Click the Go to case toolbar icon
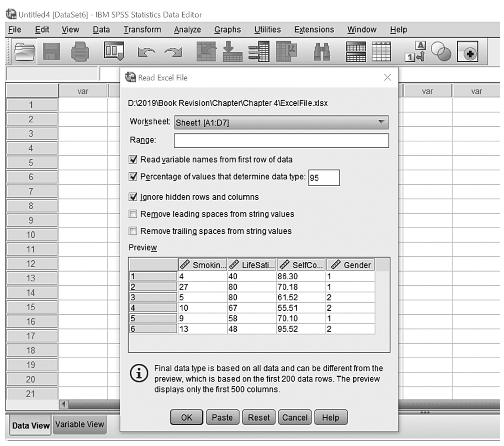The width and height of the screenshot is (504, 446). point(206,51)
